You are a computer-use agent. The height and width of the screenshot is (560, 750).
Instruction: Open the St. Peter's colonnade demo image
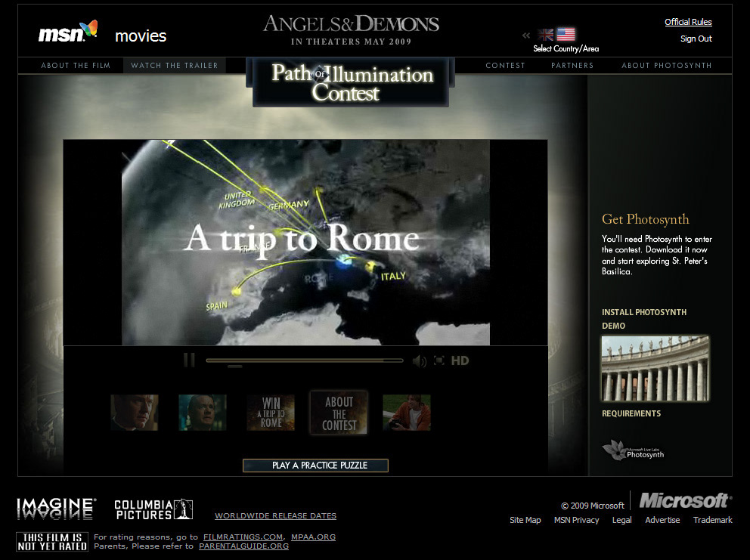(655, 368)
